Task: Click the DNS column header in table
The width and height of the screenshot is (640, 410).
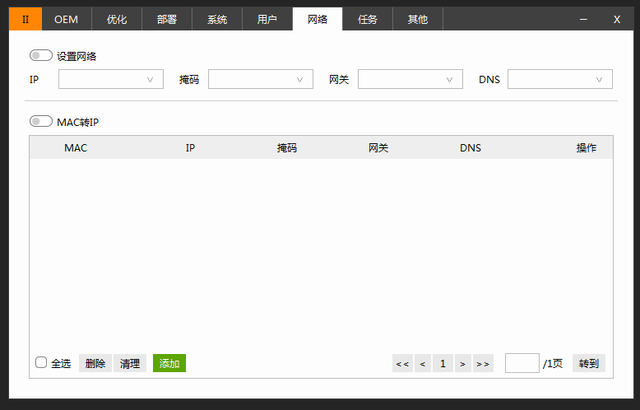Action: pyautogui.click(x=471, y=148)
